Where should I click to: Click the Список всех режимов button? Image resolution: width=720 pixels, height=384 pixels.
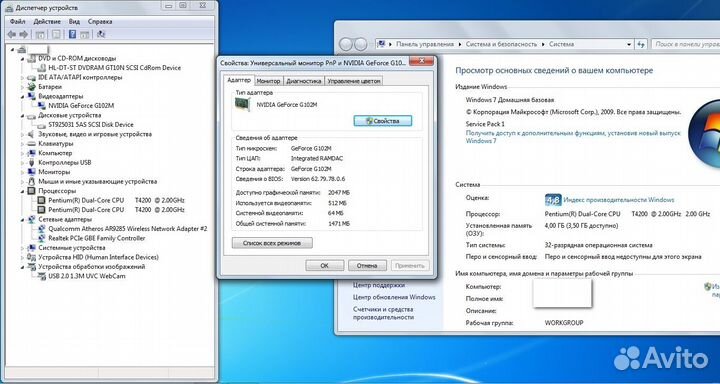[x=272, y=243]
